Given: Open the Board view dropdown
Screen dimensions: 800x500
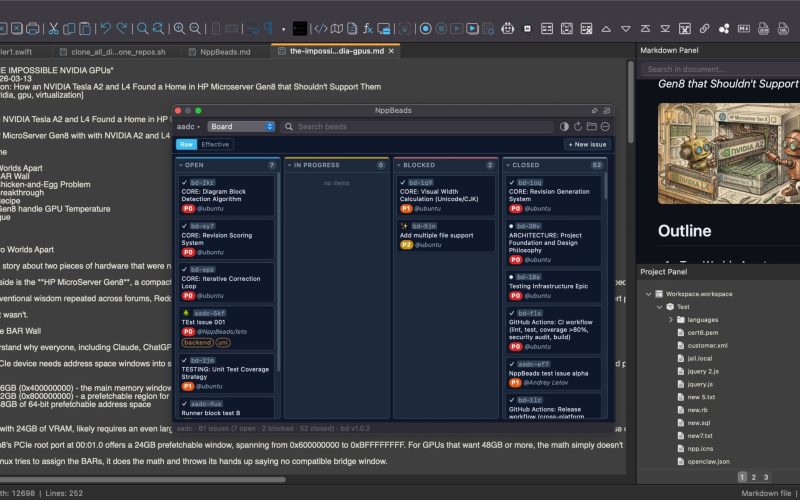Looking at the screenshot, I should pyautogui.click(x=241, y=127).
